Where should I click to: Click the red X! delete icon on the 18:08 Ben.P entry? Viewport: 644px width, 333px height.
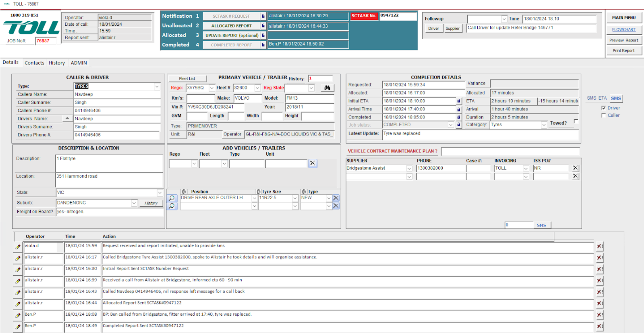[600, 314]
